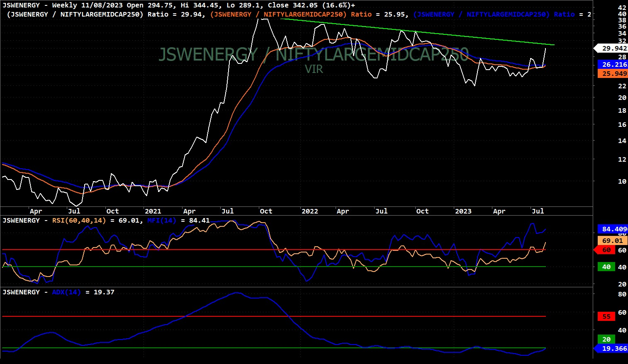
Task: Click the 80 axis label in ADX pane
Action: [622, 294]
